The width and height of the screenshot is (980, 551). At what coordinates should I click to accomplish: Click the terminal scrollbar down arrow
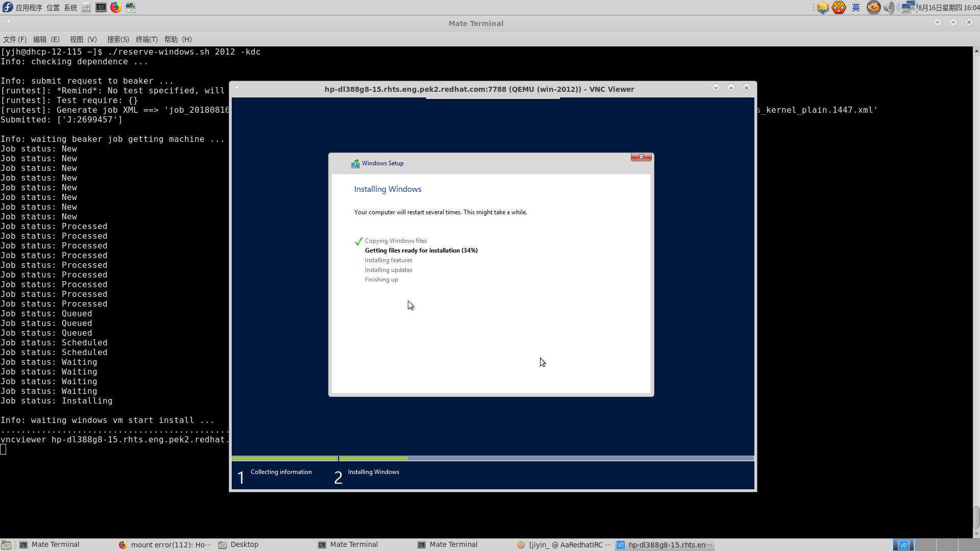coord(976,534)
